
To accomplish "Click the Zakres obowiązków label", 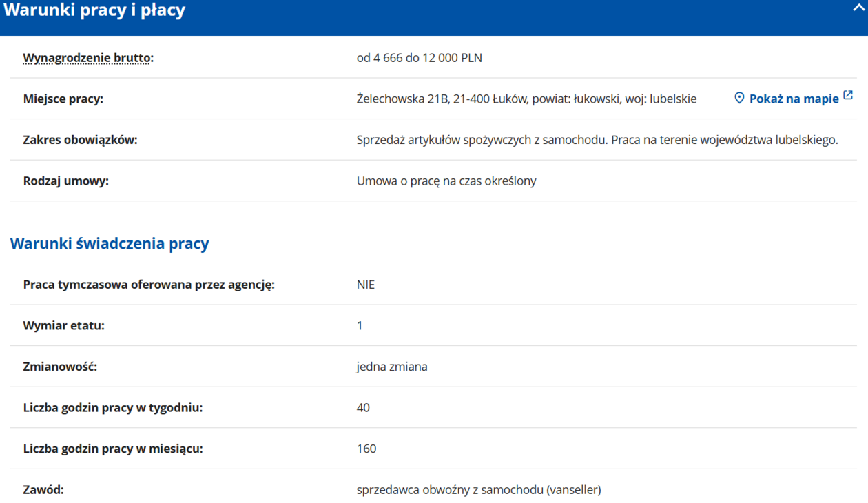I will 81,140.
